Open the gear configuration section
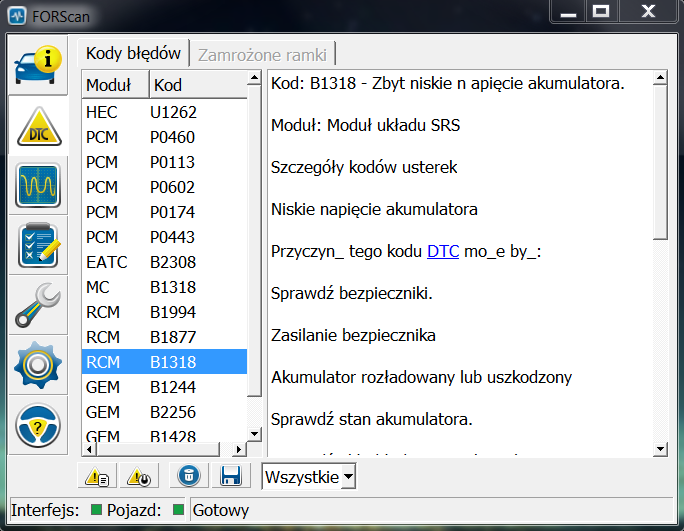 [38, 366]
